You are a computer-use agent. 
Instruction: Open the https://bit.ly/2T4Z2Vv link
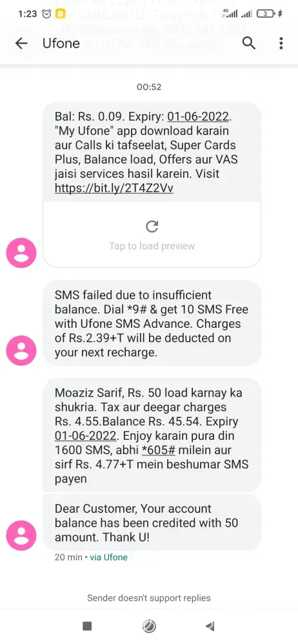[x=114, y=188]
